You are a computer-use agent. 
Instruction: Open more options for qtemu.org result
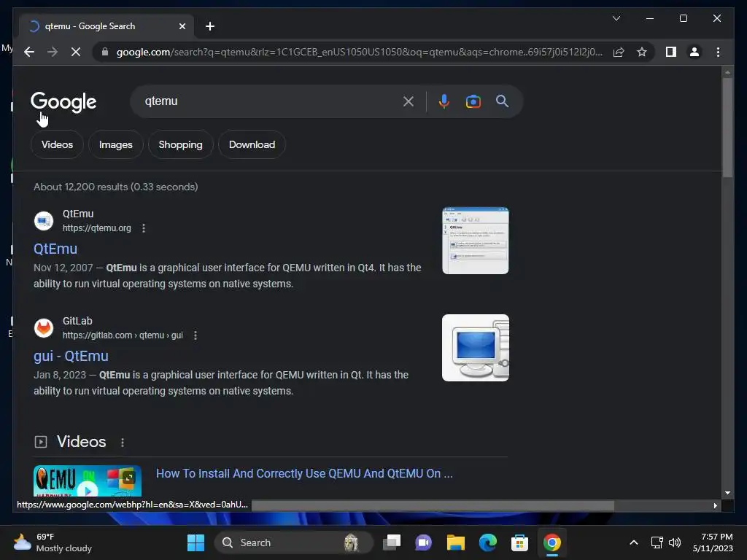tap(144, 228)
